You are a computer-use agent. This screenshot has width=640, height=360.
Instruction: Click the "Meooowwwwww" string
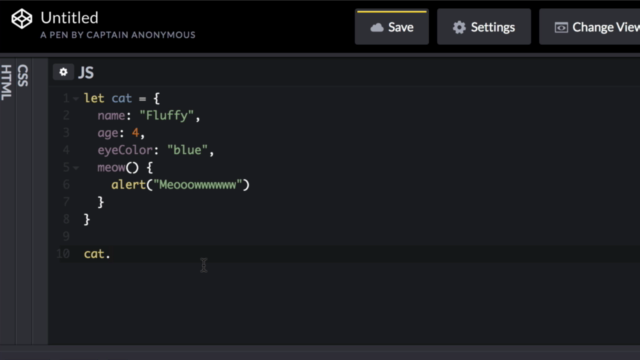(x=198, y=184)
